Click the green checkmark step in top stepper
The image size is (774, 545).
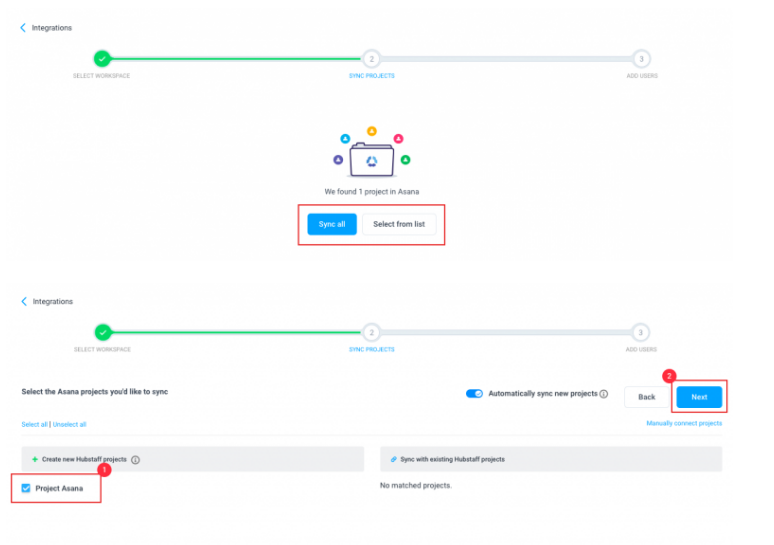click(102, 59)
